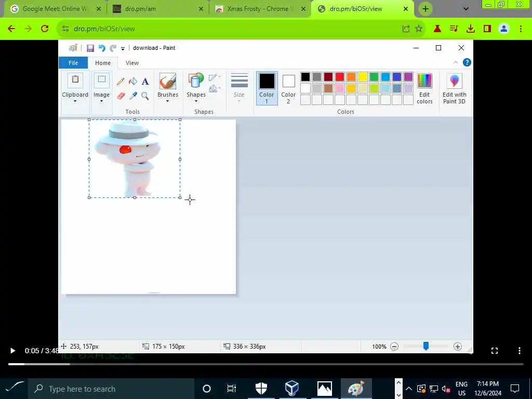Image resolution: width=532 pixels, height=399 pixels.
Task: Pick the red color swatch
Action: [340, 77]
